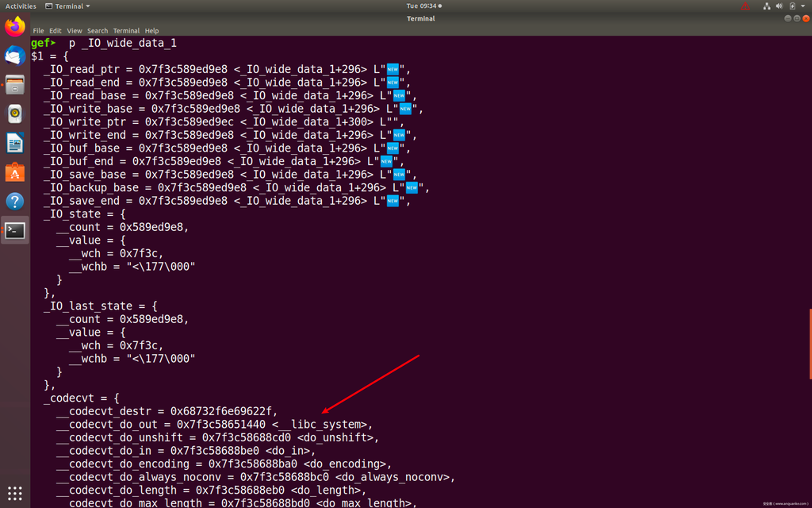Click the _IO_backup_base line
Image resolution: width=812 pixels, height=508 pixels.
point(237,187)
